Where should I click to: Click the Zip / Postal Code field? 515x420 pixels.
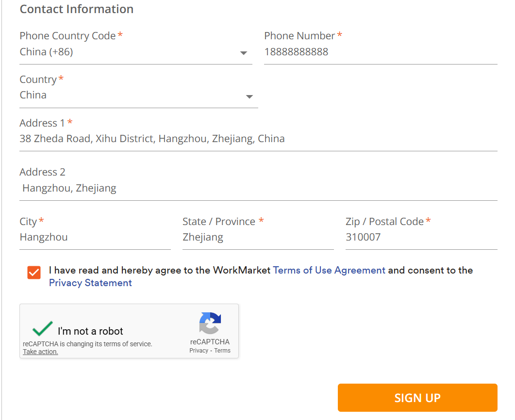point(421,237)
